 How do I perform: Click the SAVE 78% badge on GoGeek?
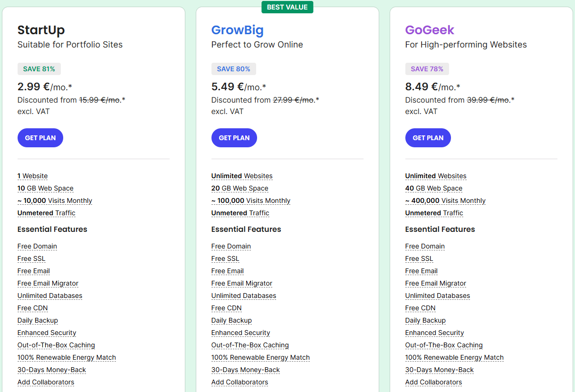pyautogui.click(x=427, y=69)
